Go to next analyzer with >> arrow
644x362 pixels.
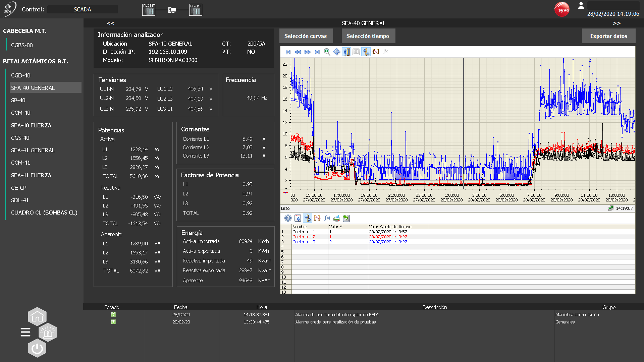616,23
